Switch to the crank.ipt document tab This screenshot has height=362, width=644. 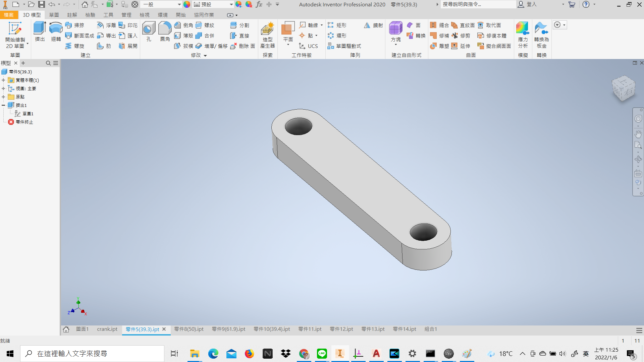(x=107, y=329)
